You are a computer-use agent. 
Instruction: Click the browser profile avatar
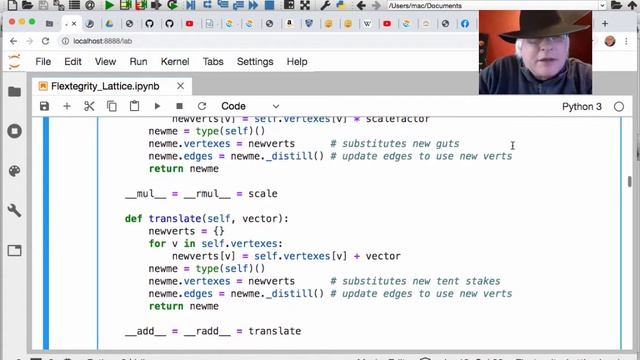610,41
